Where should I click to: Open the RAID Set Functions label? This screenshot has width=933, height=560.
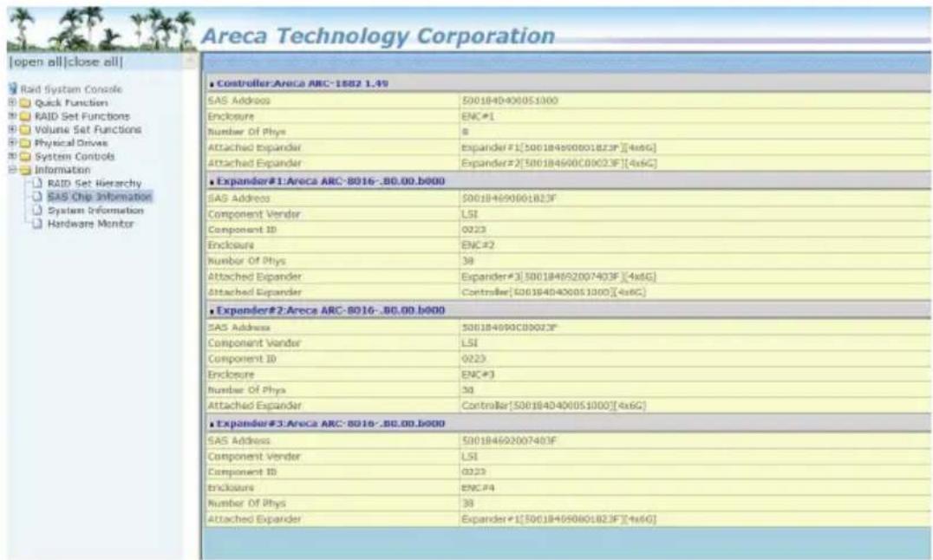82,116
